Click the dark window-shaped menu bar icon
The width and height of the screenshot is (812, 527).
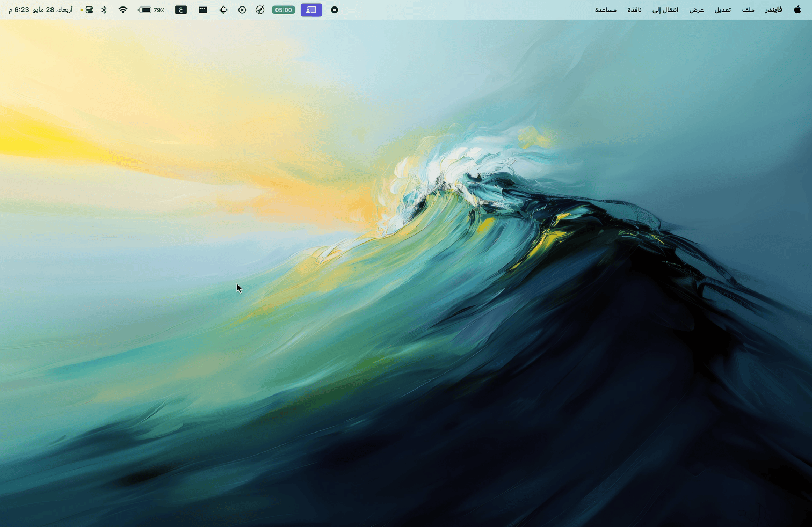tap(203, 10)
